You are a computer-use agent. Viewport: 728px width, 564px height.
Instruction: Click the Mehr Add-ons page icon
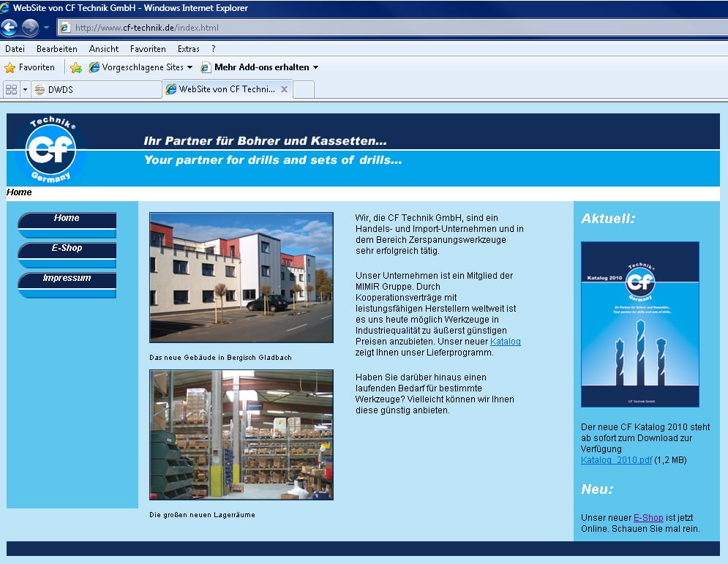coord(206,68)
